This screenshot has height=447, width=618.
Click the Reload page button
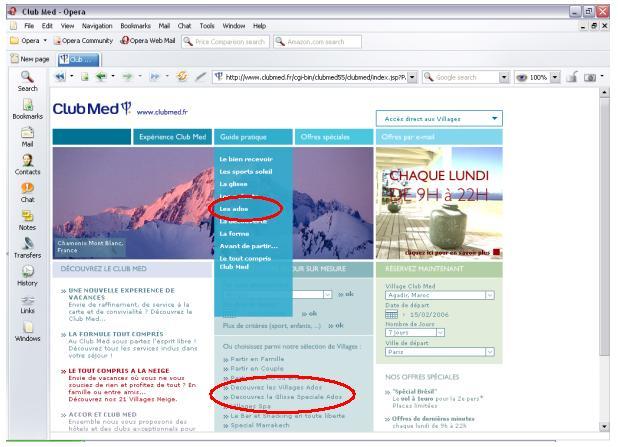pos(182,76)
